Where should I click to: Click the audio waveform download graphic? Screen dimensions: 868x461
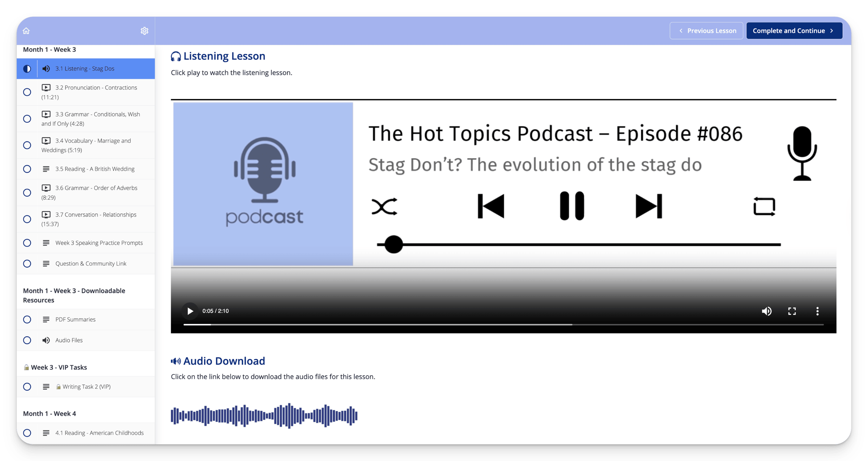click(x=264, y=415)
